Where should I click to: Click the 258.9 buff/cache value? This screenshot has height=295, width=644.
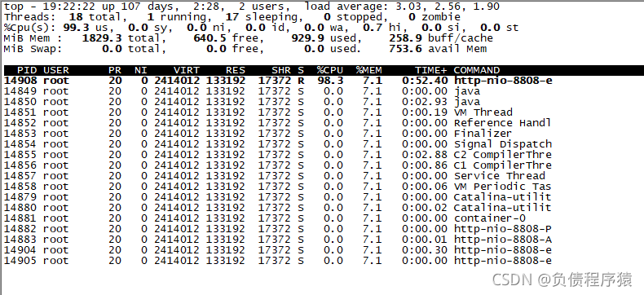coord(441,38)
